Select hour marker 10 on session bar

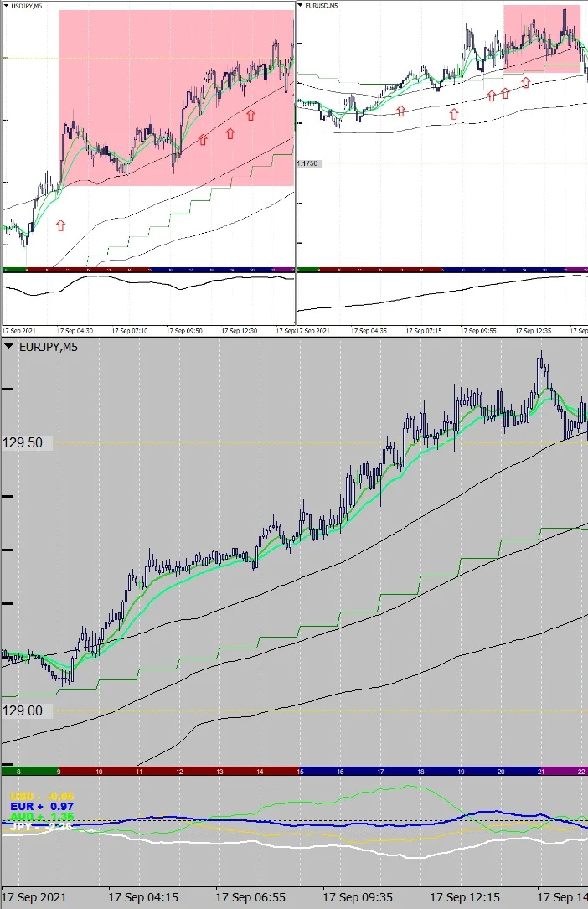(99, 772)
